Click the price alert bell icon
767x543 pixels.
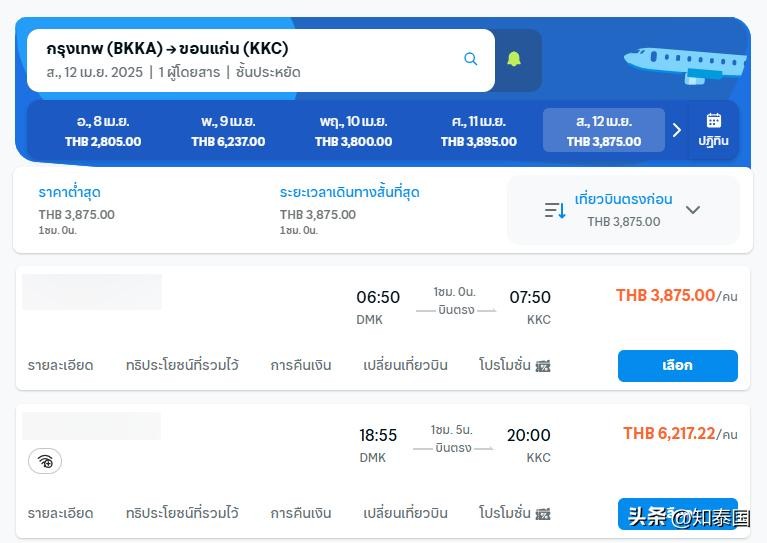pos(514,60)
